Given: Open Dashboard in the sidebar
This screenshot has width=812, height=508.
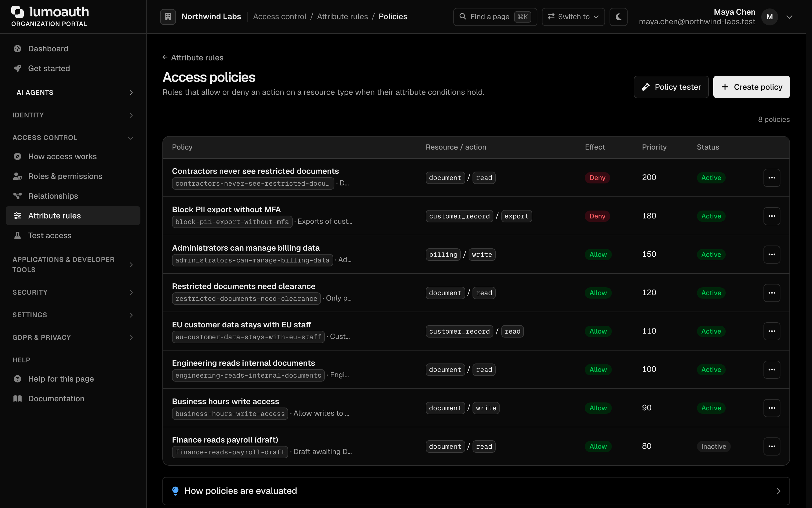Looking at the screenshot, I should (73, 49).
